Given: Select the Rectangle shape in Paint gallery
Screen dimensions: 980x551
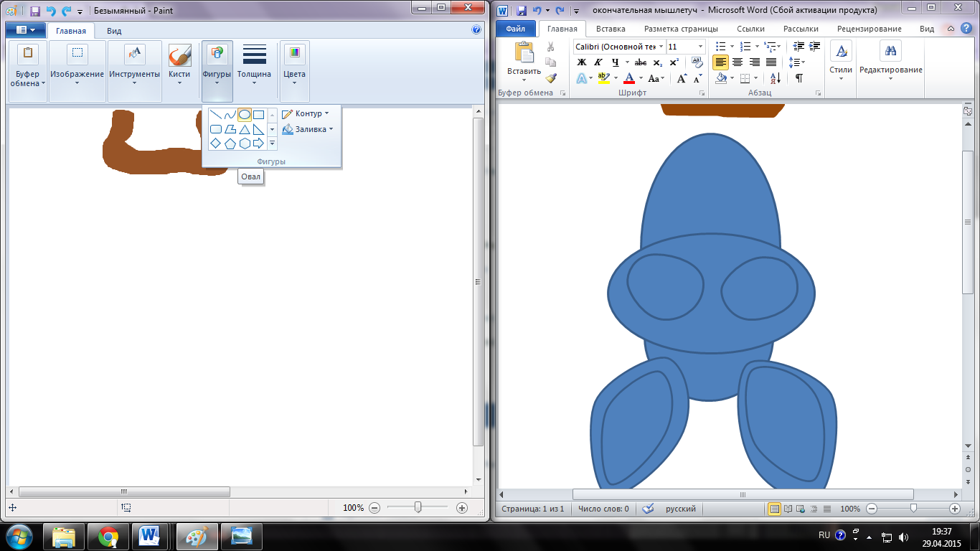Looking at the screenshot, I should [259, 115].
